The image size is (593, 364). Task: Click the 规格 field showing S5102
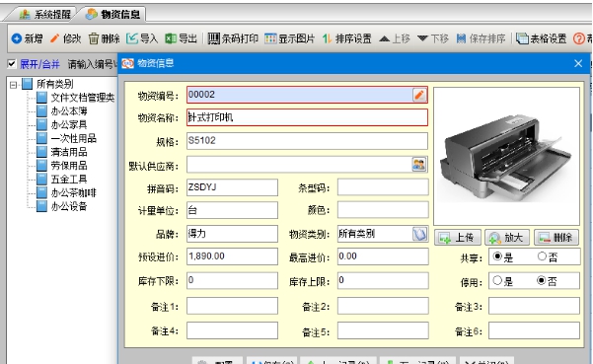pos(307,141)
